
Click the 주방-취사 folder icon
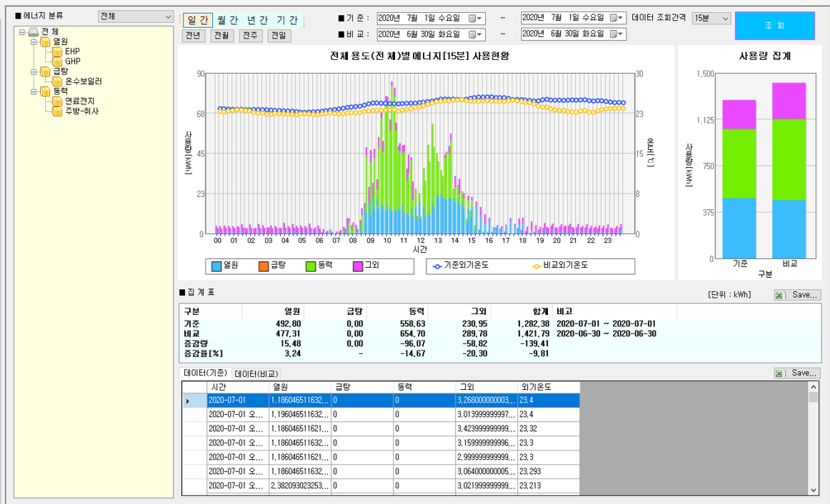pyautogui.click(x=57, y=111)
